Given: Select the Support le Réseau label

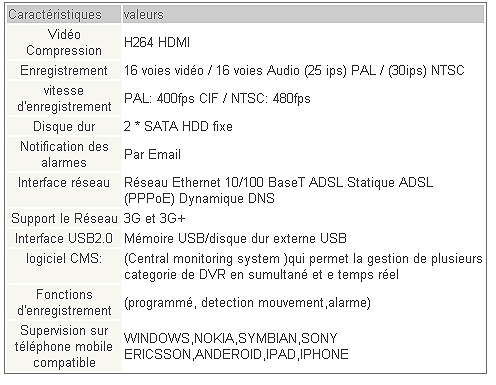Looking at the screenshot, I should 64,218.
